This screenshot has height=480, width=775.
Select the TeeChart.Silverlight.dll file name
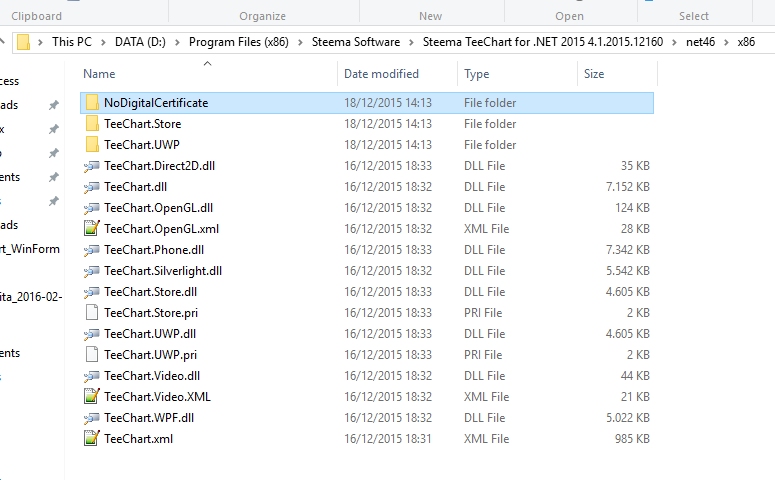pyautogui.click(x=163, y=271)
